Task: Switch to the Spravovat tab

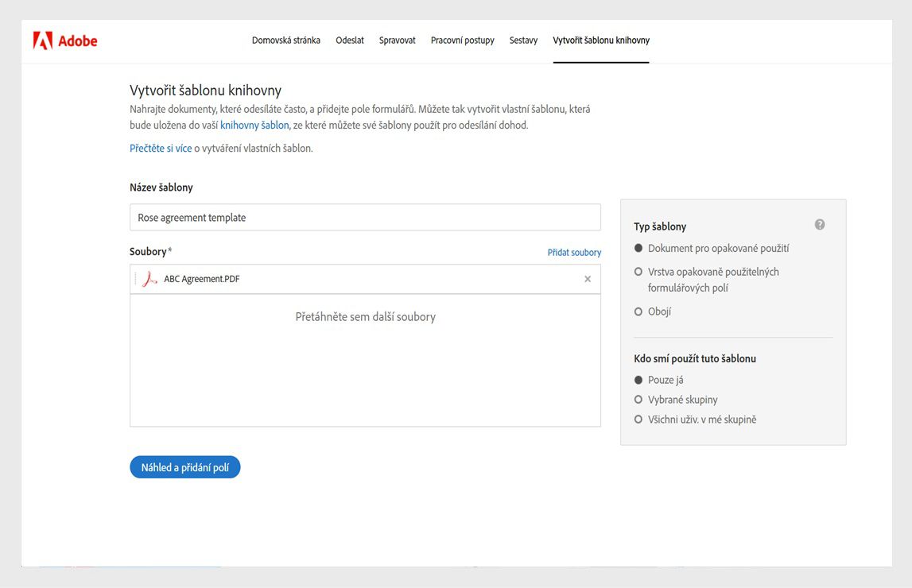Action: [398, 41]
